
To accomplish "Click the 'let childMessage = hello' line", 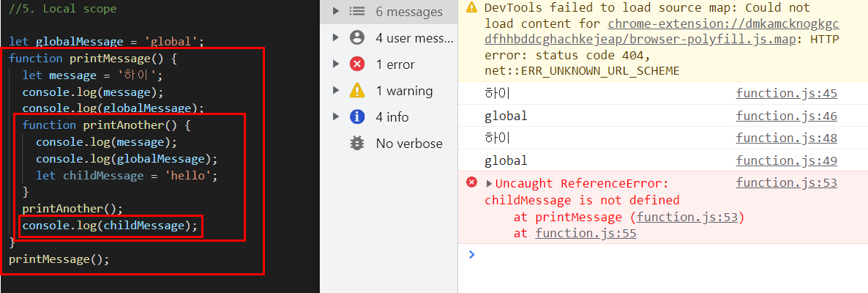I will coord(127,176).
